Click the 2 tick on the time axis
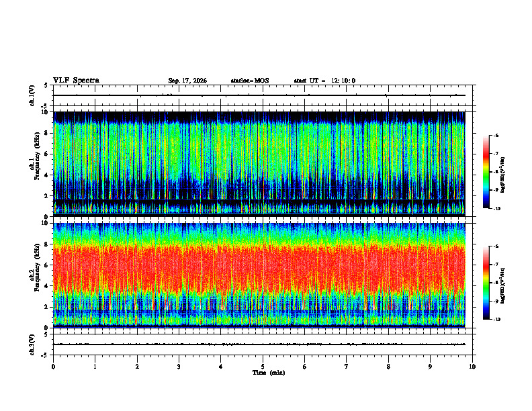Viewport: 532px width, 411px height. (x=137, y=367)
